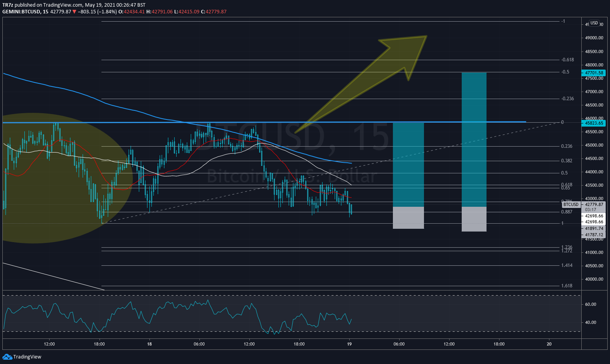Click the 40500.00 price axis label

[x=594, y=266]
